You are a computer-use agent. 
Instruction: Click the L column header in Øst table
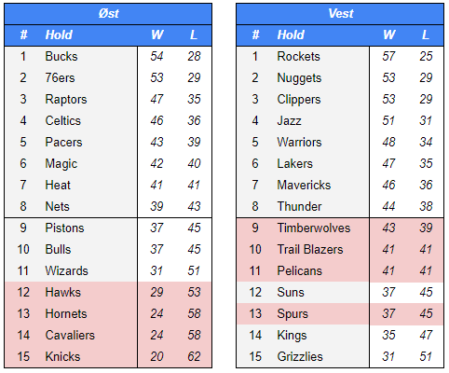[x=193, y=35]
